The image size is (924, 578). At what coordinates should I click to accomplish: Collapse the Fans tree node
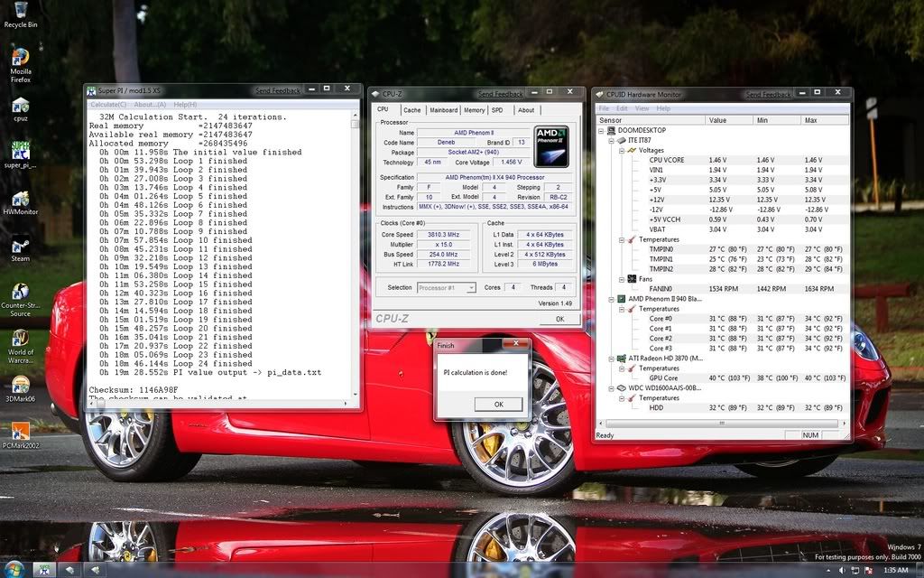click(x=621, y=279)
